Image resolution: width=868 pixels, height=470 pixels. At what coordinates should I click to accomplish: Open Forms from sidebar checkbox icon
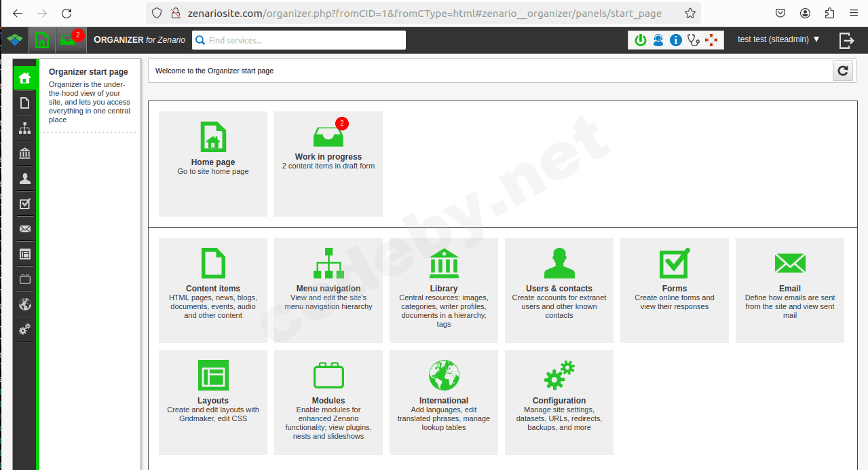point(25,204)
